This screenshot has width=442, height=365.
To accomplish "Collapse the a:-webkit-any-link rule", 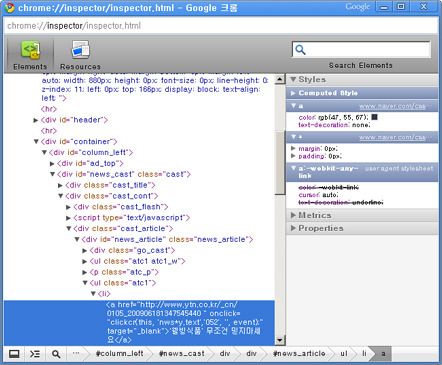I will click(293, 168).
